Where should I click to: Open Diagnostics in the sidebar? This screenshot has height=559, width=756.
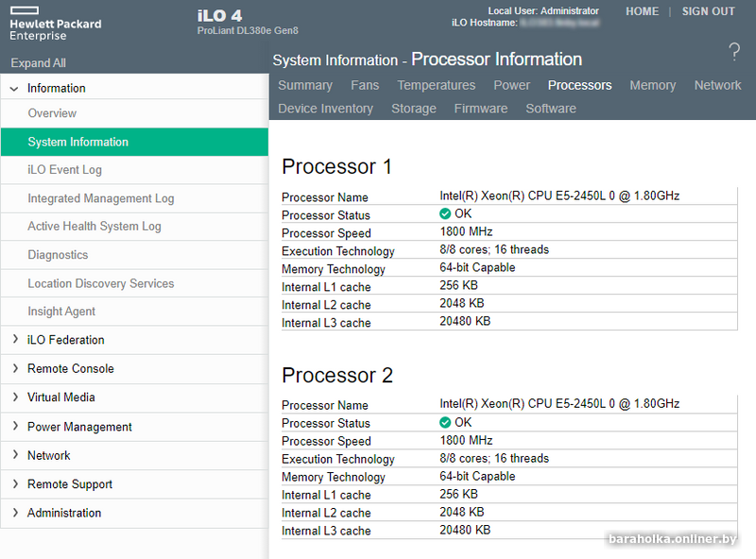pyautogui.click(x=134, y=255)
